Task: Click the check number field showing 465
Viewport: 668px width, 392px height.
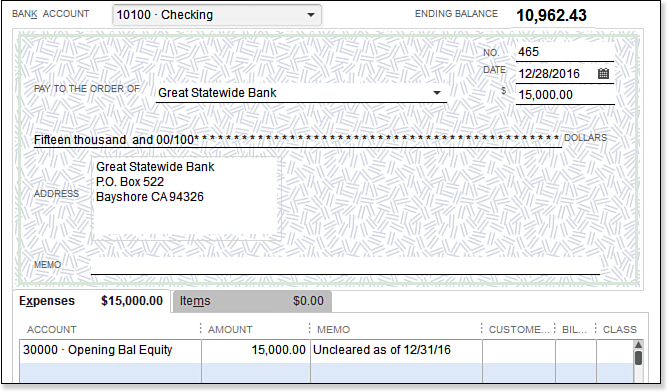Action: pyautogui.click(x=564, y=52)
